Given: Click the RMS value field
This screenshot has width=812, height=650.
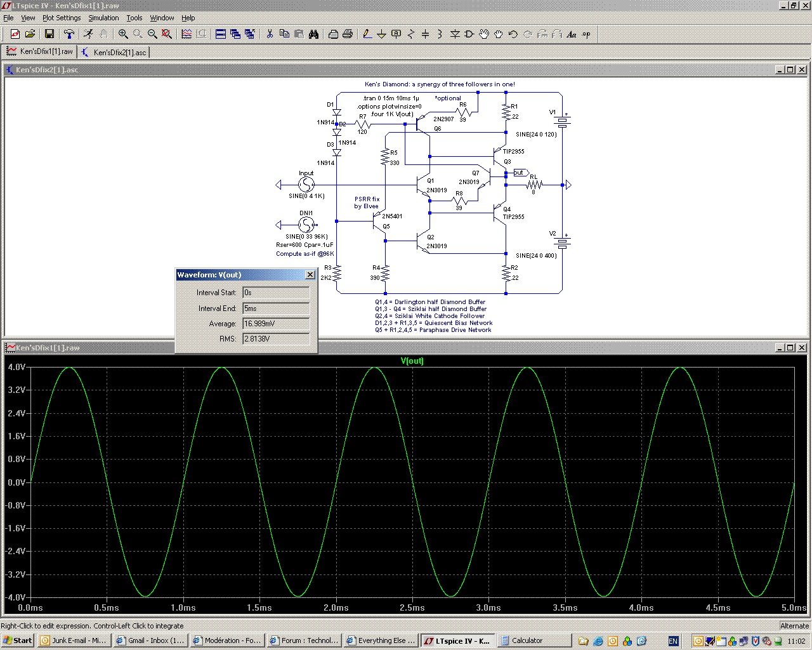Looking at the screenshot, I should (x=276, y=339).
